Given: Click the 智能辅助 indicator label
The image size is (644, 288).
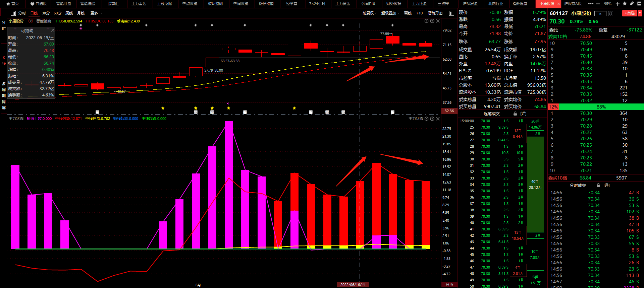Looking at the screenshot, I should (44, 21).
